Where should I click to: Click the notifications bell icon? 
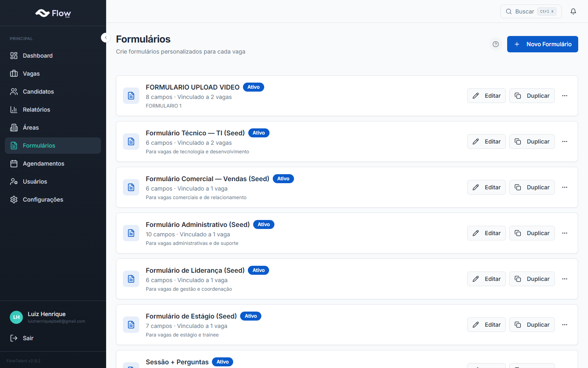[x=573, y=11]
